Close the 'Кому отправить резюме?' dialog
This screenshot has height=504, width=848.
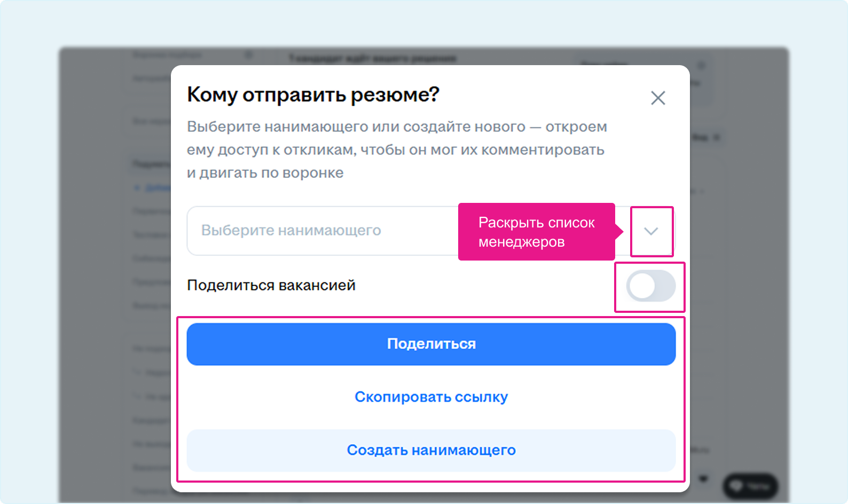point(658,98)
